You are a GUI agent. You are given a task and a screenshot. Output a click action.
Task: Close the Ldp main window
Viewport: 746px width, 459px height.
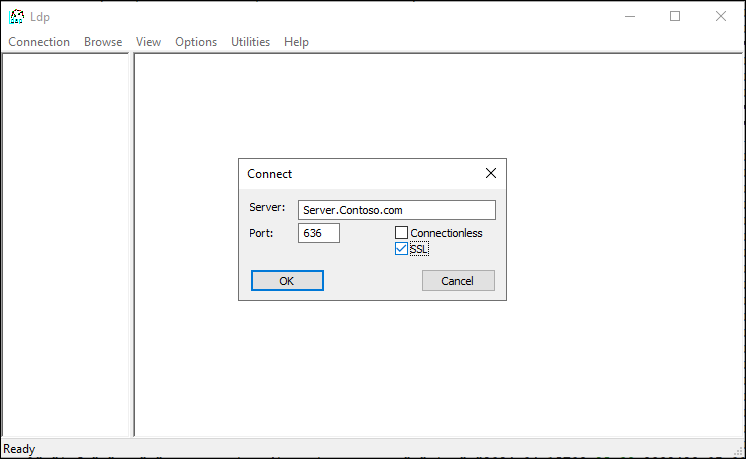tap(721, 16)
